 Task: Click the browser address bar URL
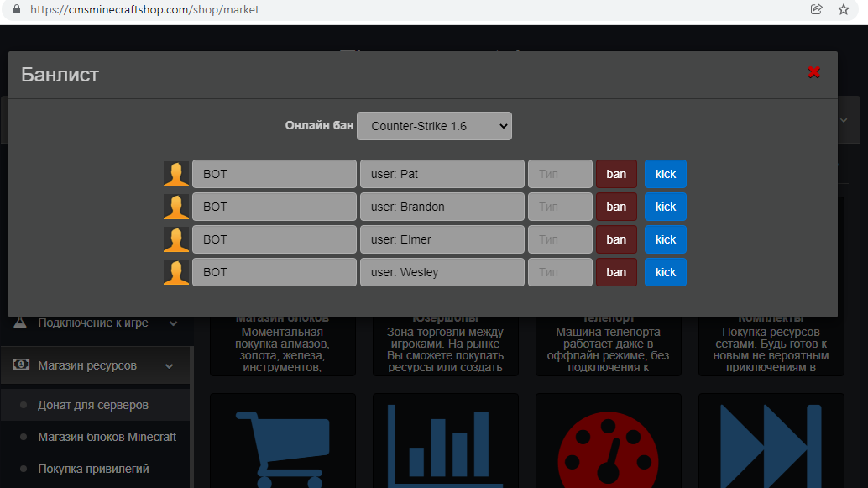point(144,10)
